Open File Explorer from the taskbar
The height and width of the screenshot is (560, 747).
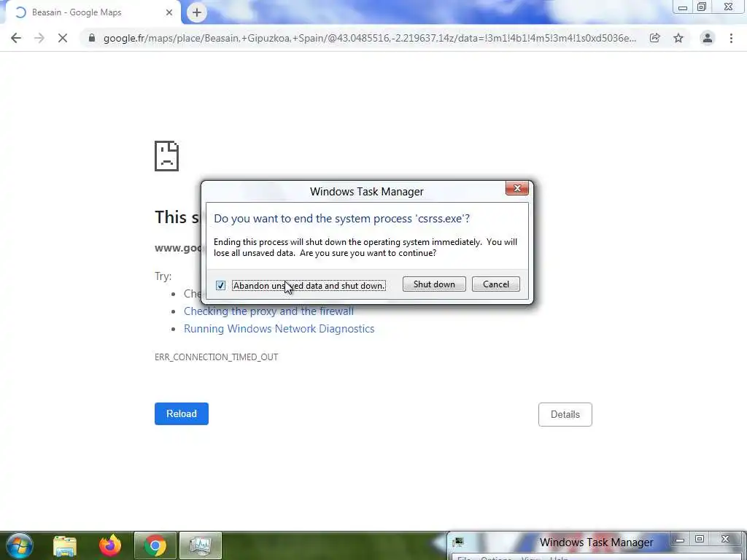tap(65, 546)
